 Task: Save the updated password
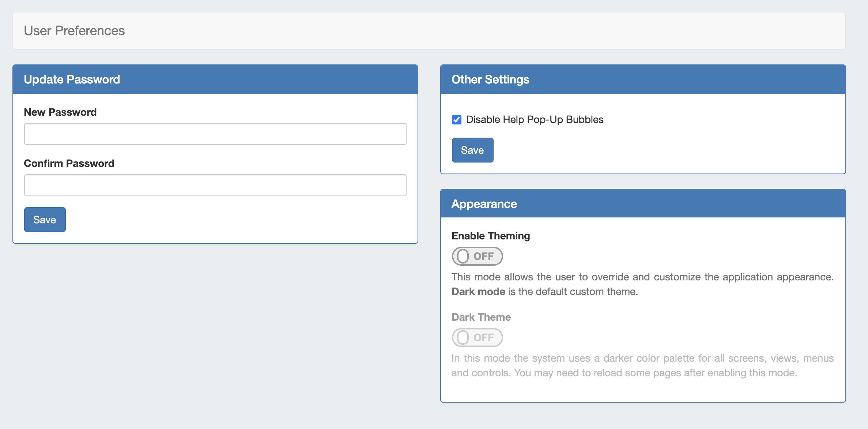(x=45, y=220)
